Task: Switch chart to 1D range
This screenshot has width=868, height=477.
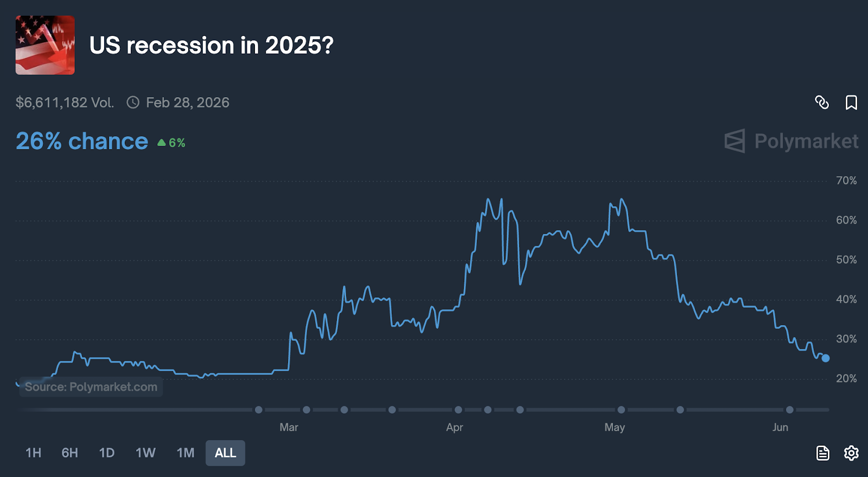Action: click(107, 453)
